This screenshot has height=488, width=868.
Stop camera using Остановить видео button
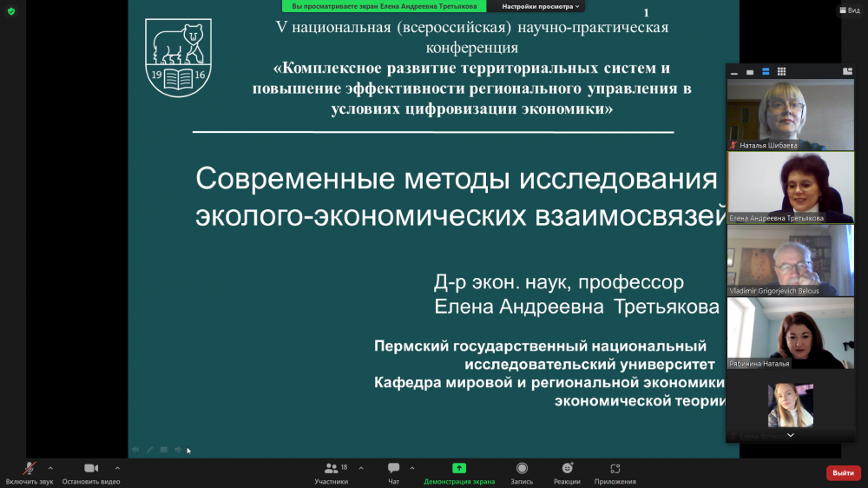click(90, 472)
